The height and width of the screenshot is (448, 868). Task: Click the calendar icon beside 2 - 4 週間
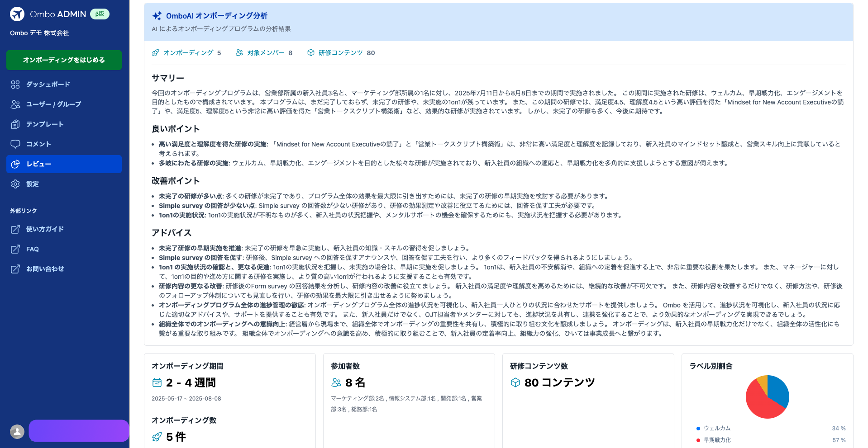[157, 383]
